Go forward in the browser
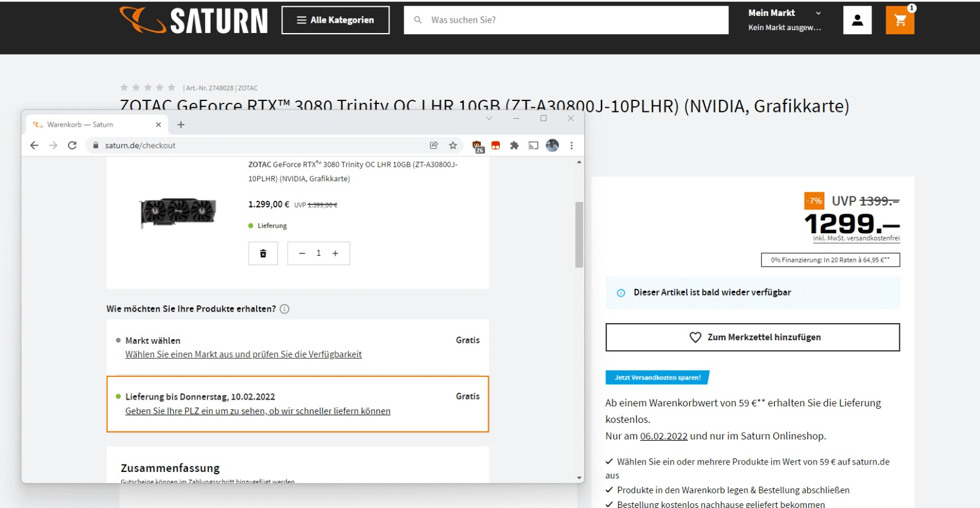Viewport: 980px width, 508px height. [x=53, y=145]
